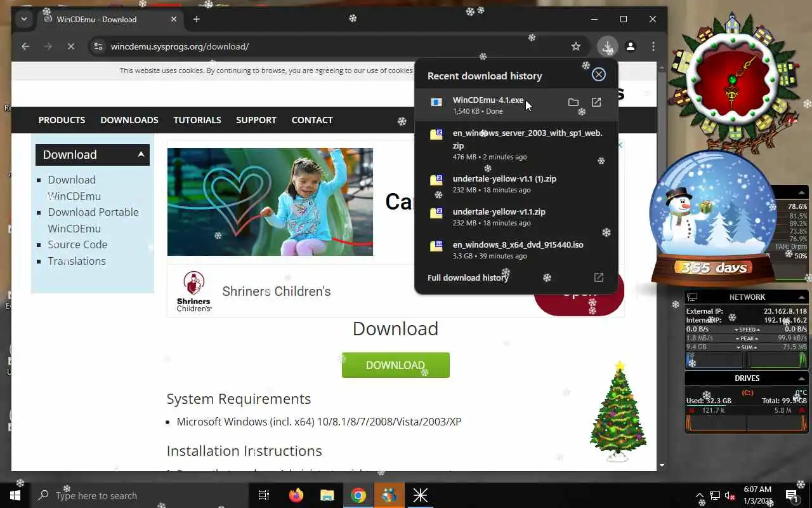Image resolution: width=812 pixels, height=508 pixels.
Task: Select the WinCDEmu - Download tab
Action: pyautogui.click(x=110, y=19)
